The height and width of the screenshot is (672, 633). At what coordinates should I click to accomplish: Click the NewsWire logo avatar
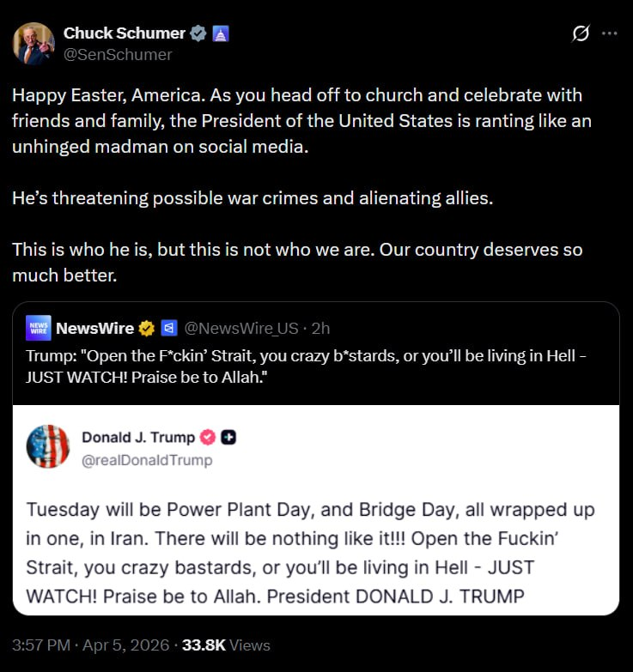coord(39,328)
